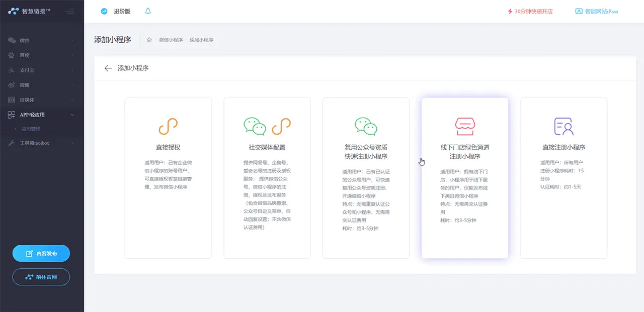Expand the 微信 sidebar menu
This screenshot has height=312, width=644.
(41, 40)
